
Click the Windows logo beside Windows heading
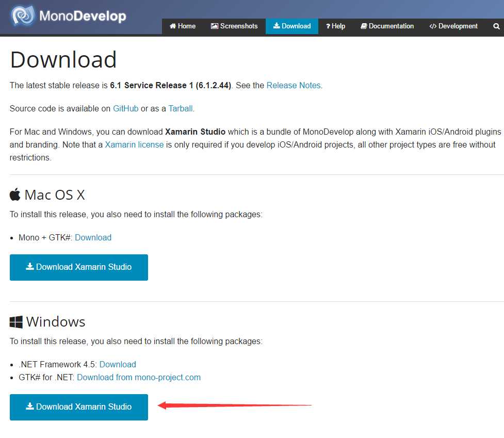[x=16, y=322]
